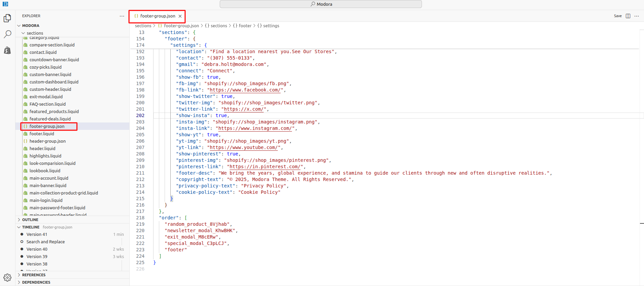Open editor more actions ellipsis
The width and height of the screenshot is (644, 286).
pyautogui.click(x=637, y=16)
